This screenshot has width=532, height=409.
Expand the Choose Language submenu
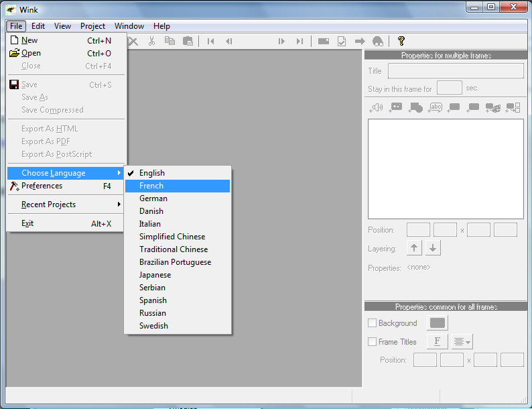coord(65,173)
